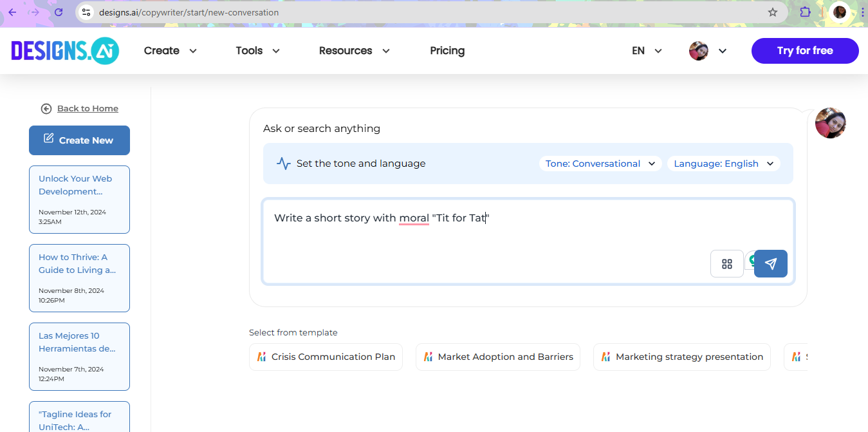The width and height of the screenshot is (868, 432).
Task: Open the Language: English dropdown
Action: (723, 163)
